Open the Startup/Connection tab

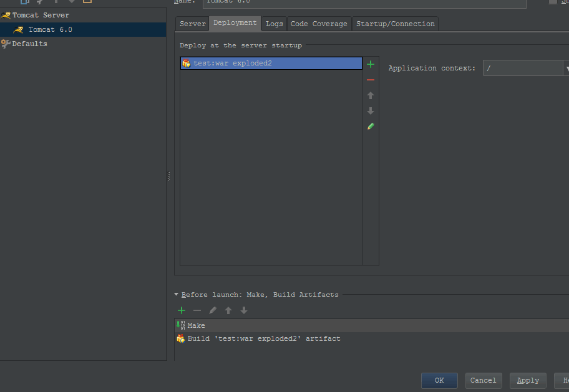(x=395, y=24)
